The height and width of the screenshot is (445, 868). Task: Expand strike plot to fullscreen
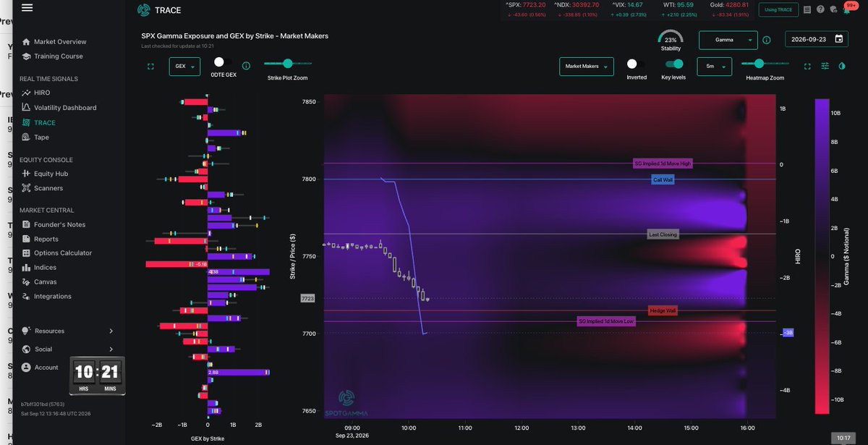tap(150, 67)
